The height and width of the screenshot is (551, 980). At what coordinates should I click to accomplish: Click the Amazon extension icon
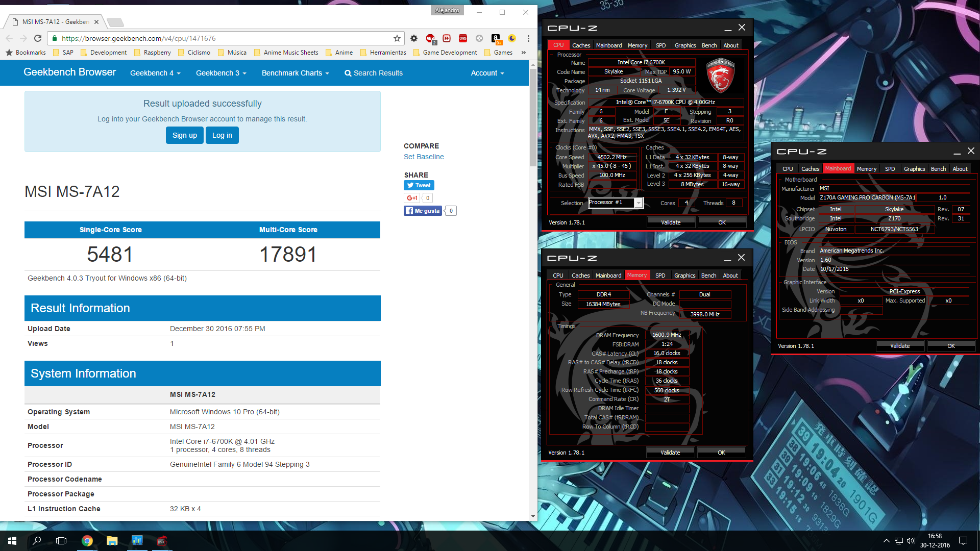(x=496, y=38)
